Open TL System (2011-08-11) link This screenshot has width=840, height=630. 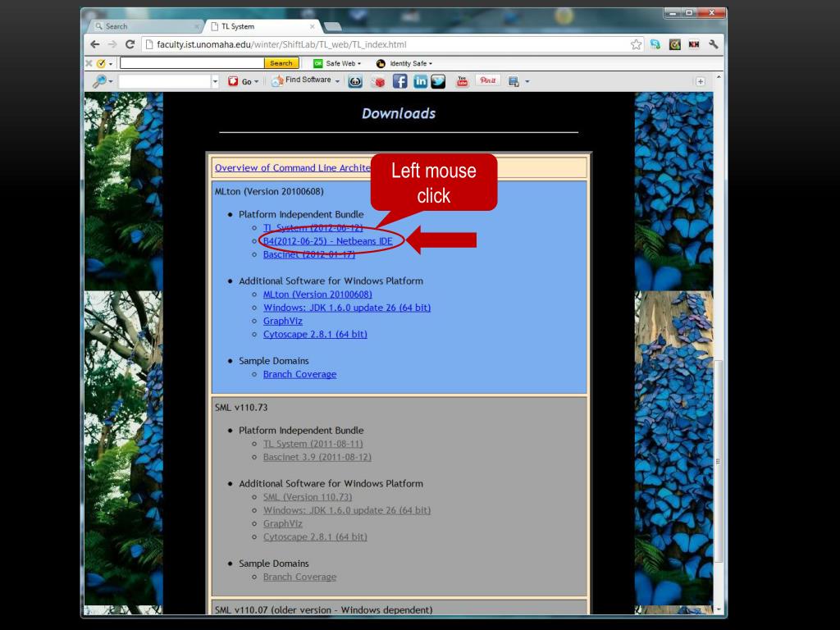pos(313,444)
